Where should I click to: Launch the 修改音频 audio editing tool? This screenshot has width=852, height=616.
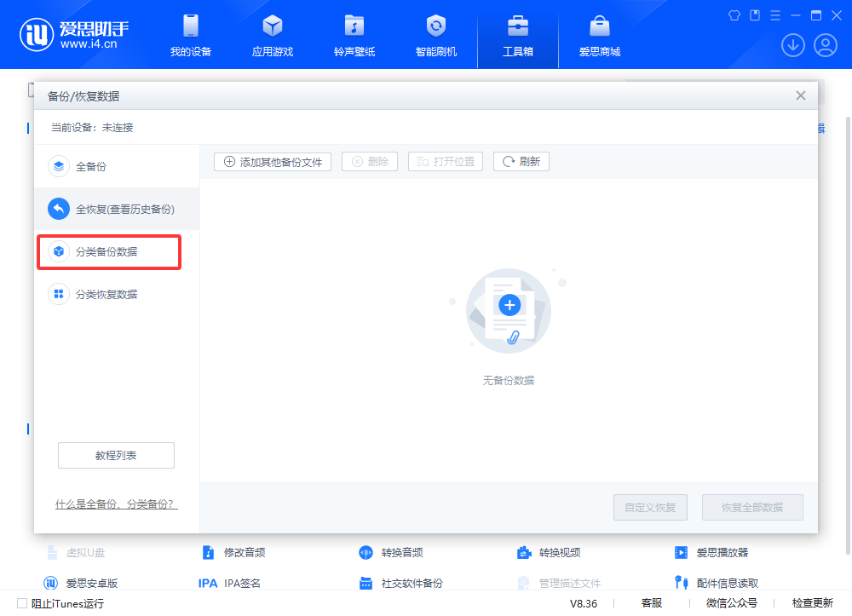(234, 552)
